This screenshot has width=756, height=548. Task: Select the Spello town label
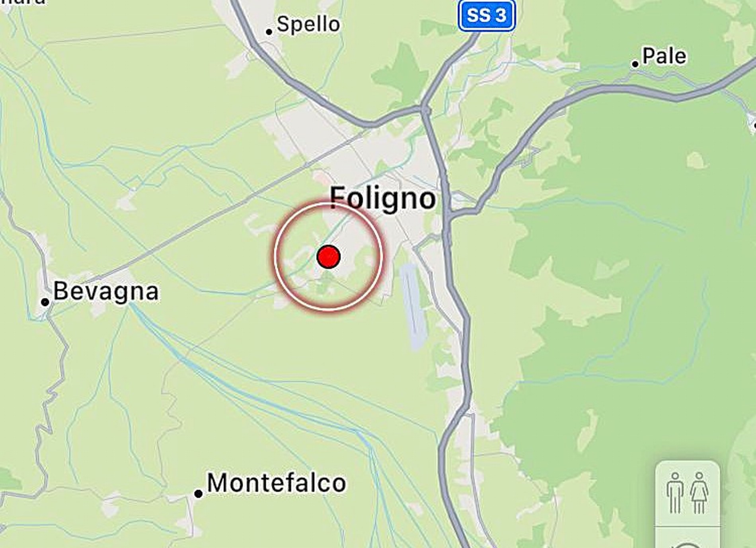tap(308, 24)
